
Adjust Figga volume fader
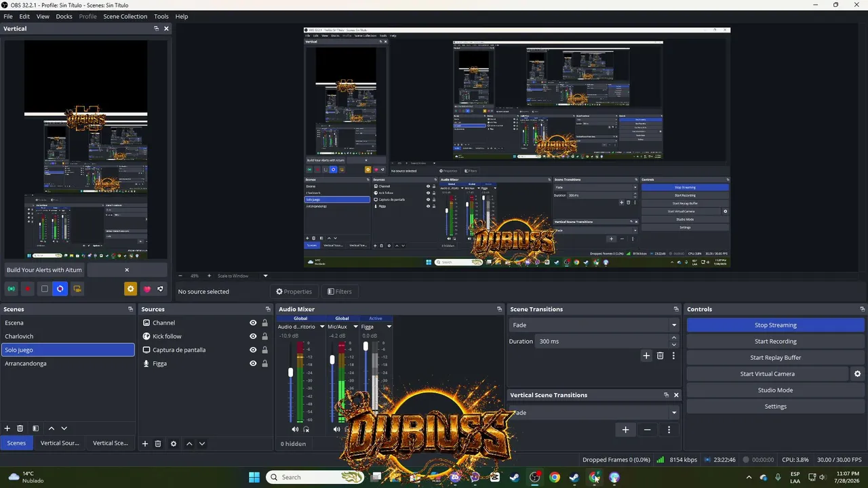pos(366,346)
